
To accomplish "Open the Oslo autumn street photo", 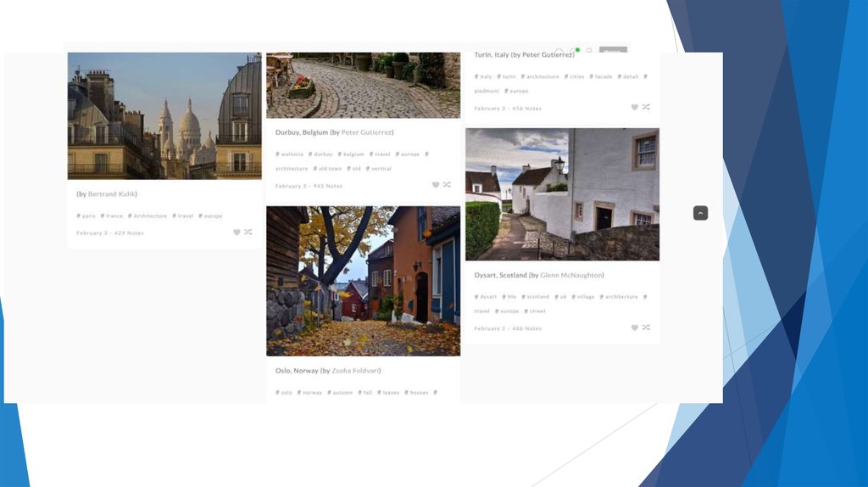I will pyautogui.click(x=363, y=280).
